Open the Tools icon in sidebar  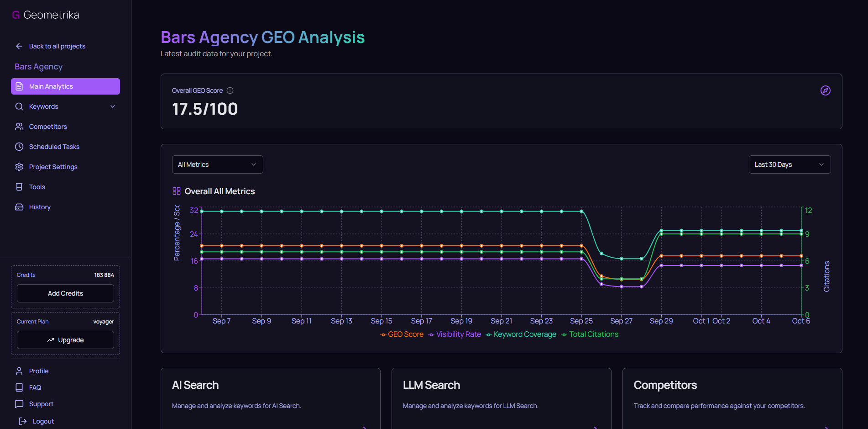pyautogui.click(x=19, y=186)
